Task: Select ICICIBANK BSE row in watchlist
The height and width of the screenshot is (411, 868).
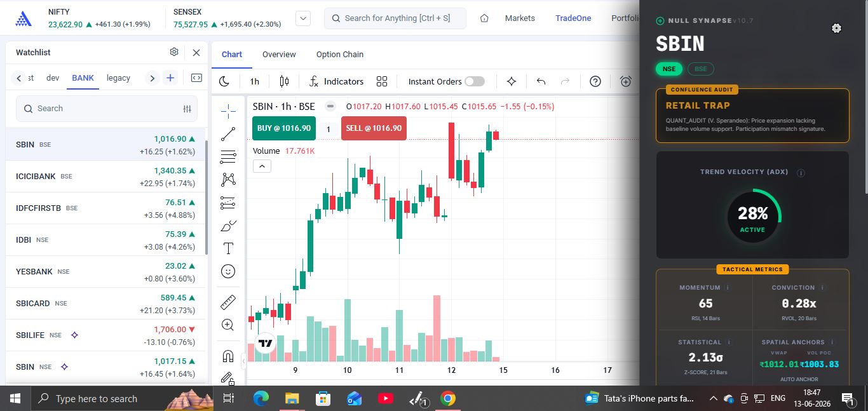Action: [x=105, y=177]
